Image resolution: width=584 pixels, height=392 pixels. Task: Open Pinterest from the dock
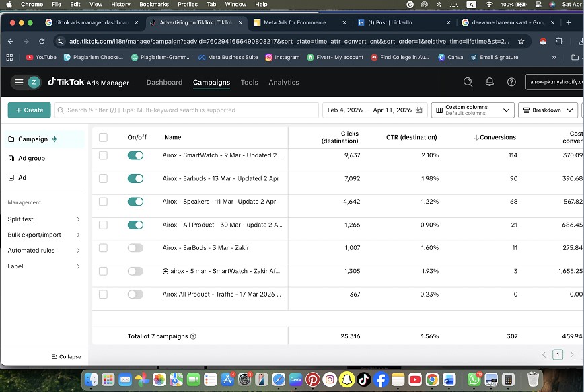click(x=312, y=379)
